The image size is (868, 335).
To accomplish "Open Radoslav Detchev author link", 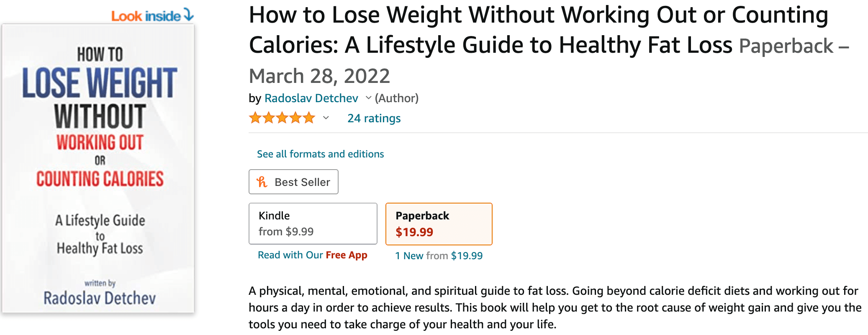I will click(311, 98).
